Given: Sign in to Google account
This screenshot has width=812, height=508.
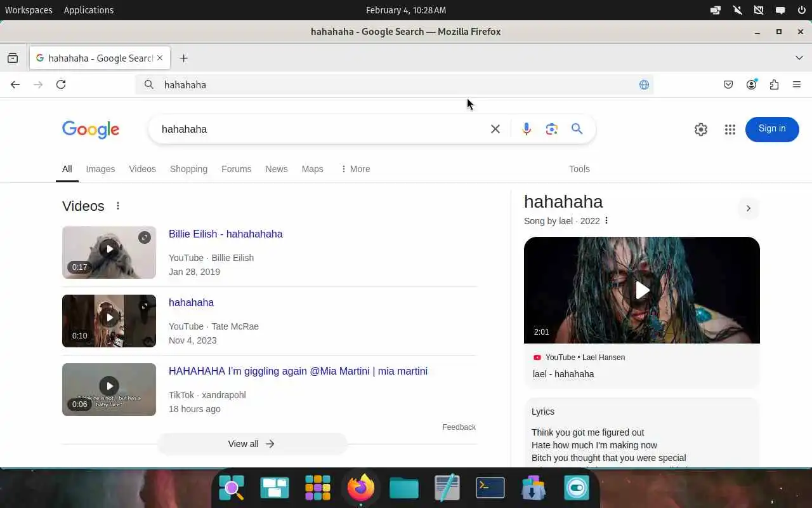Looking at the screenshot, I should [772, 129].
